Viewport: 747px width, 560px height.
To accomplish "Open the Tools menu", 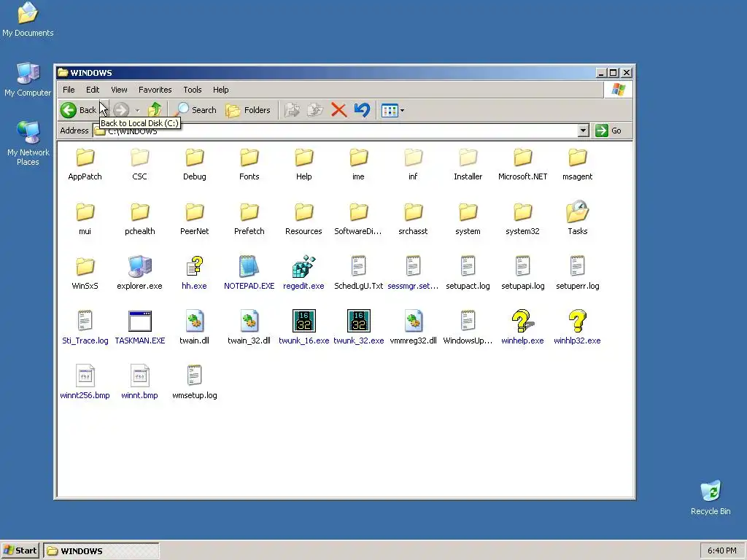I will [193, 90].
